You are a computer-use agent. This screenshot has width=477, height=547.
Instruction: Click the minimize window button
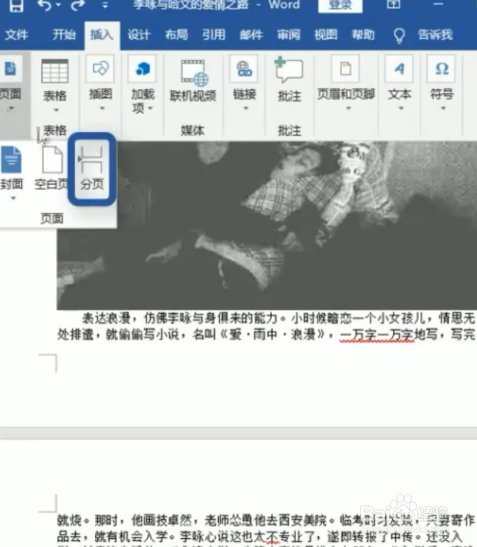point(438,4)
